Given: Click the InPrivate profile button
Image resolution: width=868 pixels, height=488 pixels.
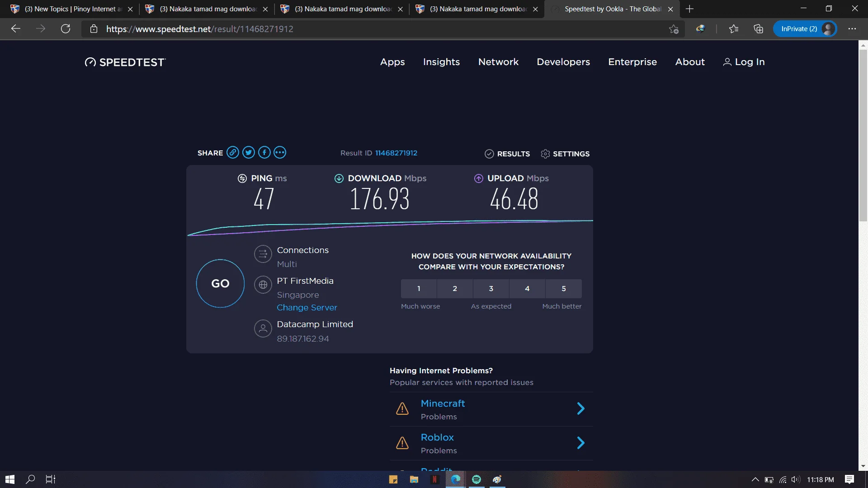Looking at the screenshot, I should click(805, 29).
